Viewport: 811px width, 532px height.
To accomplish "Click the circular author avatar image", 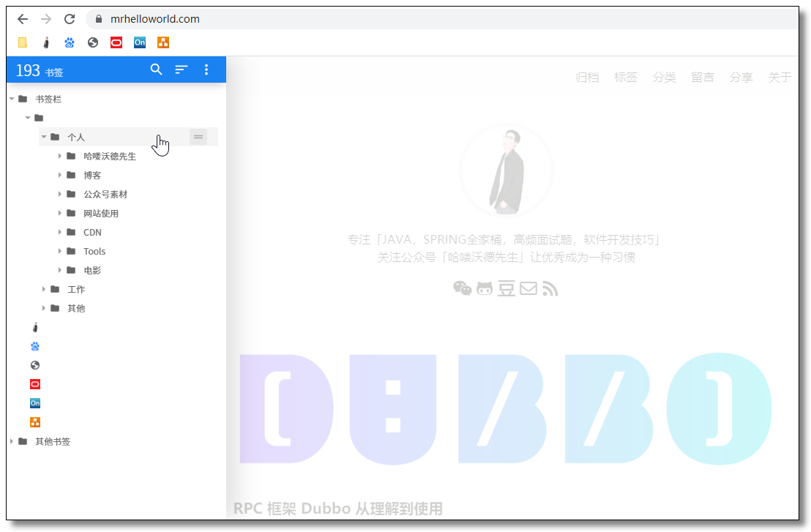I will [x=507, y=171].
